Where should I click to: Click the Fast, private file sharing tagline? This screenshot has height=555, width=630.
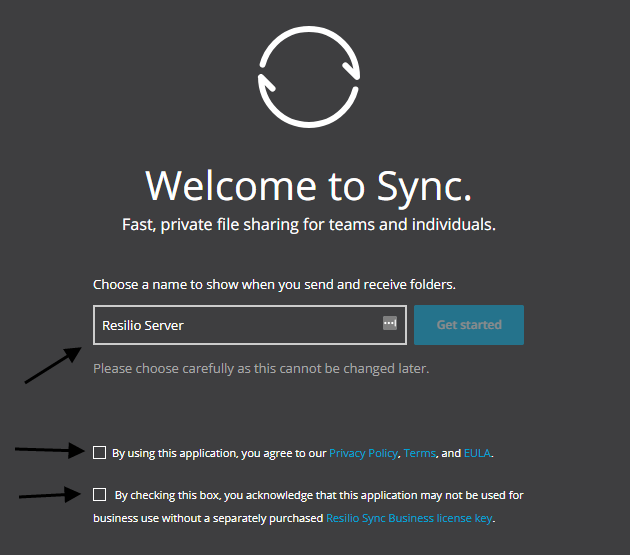point(309,225)
